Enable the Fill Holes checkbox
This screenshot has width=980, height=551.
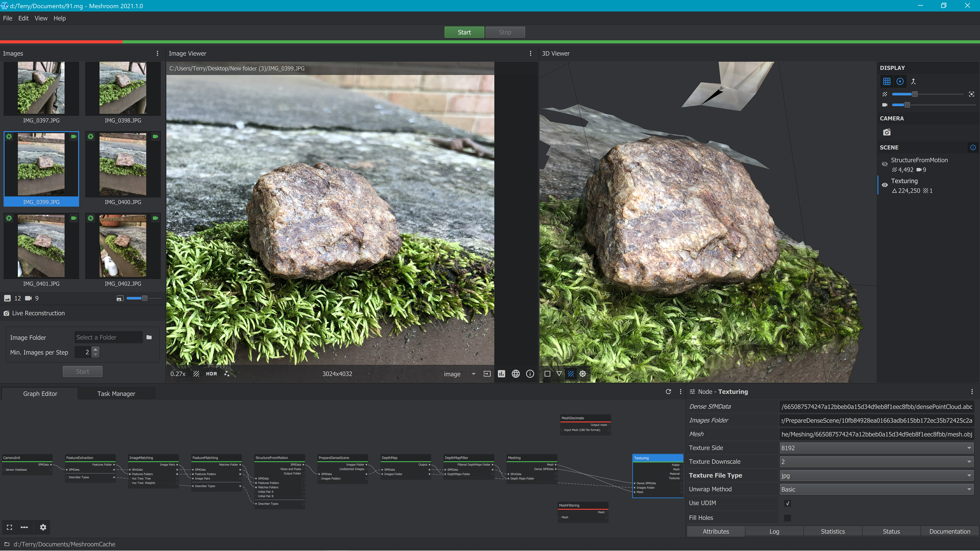pyautogui.click(x=788, y=518)
